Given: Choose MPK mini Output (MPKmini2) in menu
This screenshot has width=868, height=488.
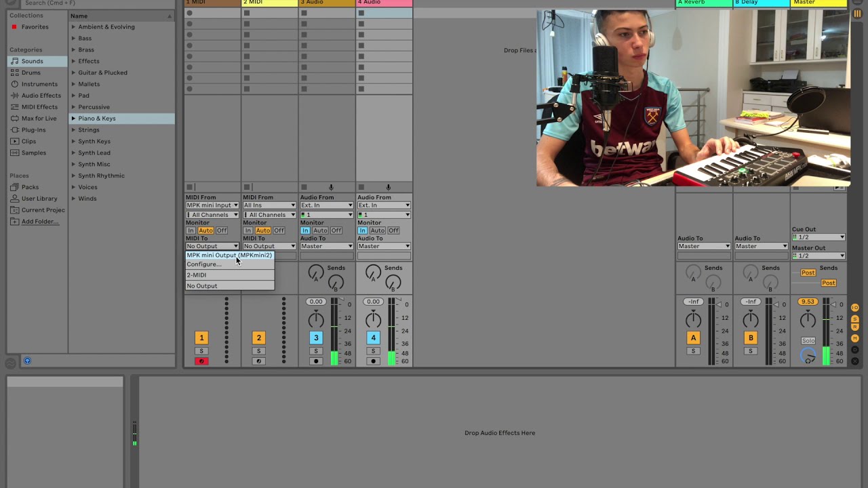Looking at the screenshot, I should 229,256.
